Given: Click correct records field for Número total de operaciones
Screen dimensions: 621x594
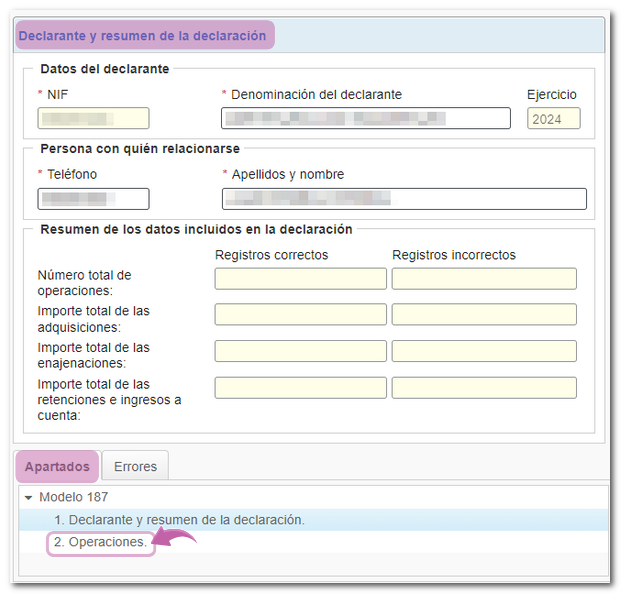Looking at the screenshot, I should (x=300, y=279).
